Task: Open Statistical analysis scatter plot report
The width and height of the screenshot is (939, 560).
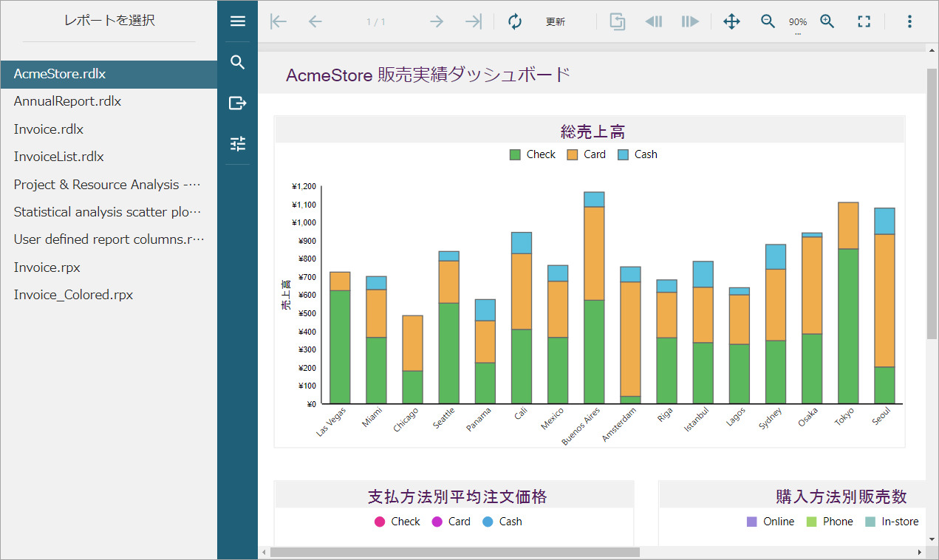Action: click(x=109, y=212)
